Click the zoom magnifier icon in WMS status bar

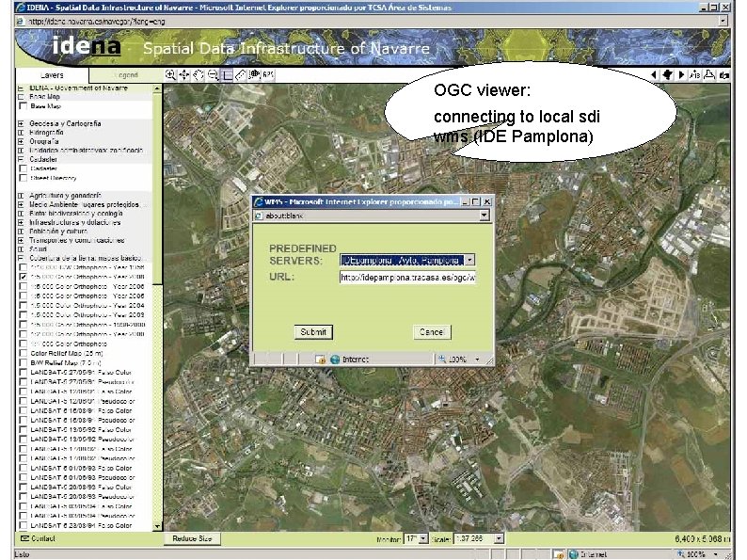442,359
